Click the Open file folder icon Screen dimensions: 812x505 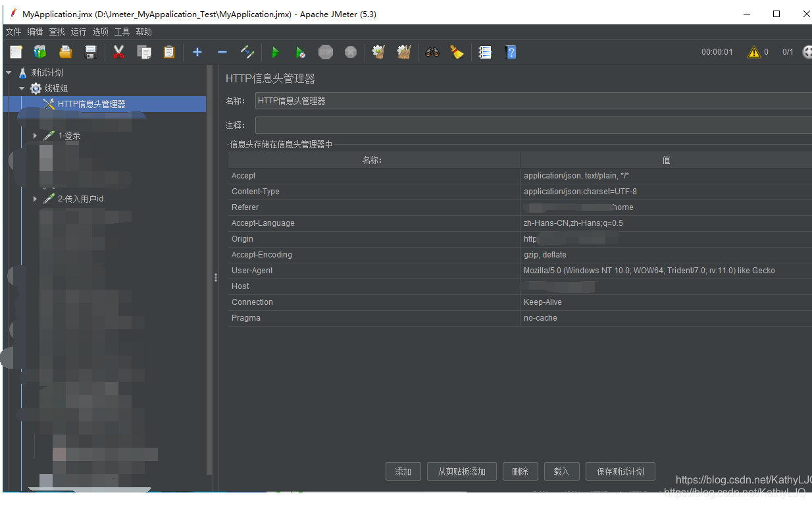(x=66, y=52)
